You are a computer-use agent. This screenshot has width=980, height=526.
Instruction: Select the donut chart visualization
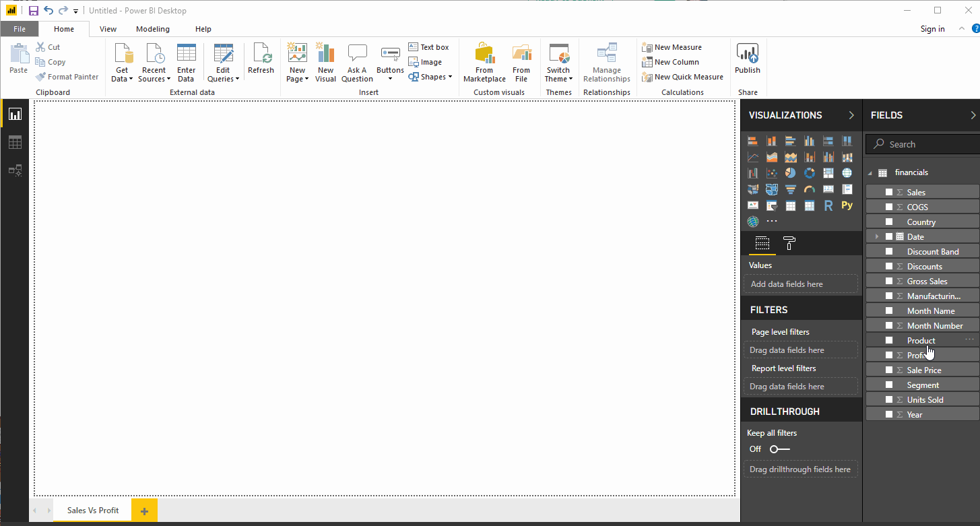point(810,173)
